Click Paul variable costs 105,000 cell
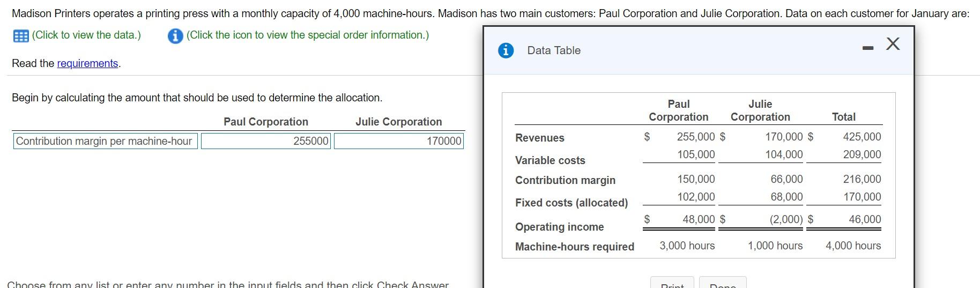980x288 pixels. (x=696, y=154)
